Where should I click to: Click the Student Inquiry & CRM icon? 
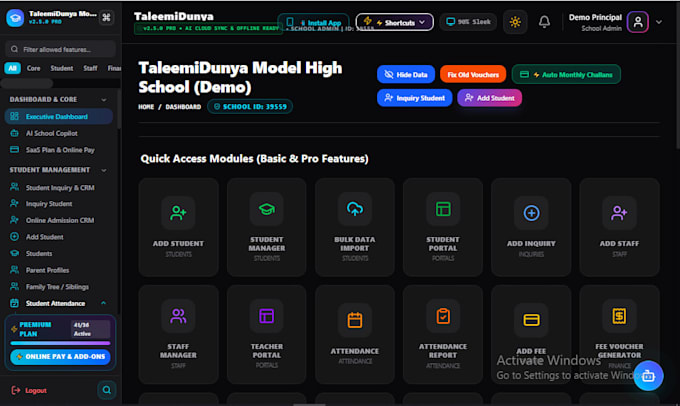[x=14, y=187]
